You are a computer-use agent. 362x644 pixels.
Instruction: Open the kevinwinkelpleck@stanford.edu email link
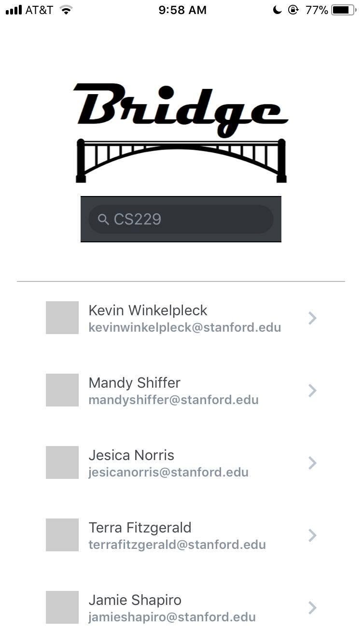pos(184,328)
